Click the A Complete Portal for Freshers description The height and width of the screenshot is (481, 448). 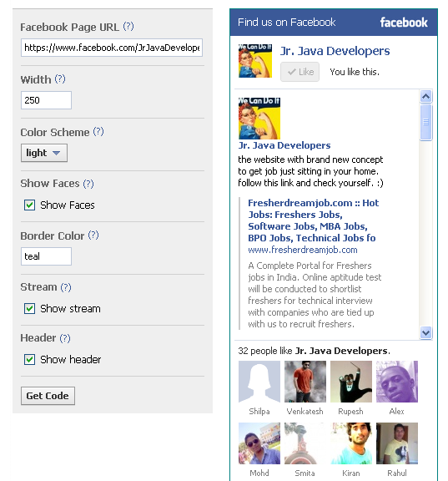click(315, 295)
